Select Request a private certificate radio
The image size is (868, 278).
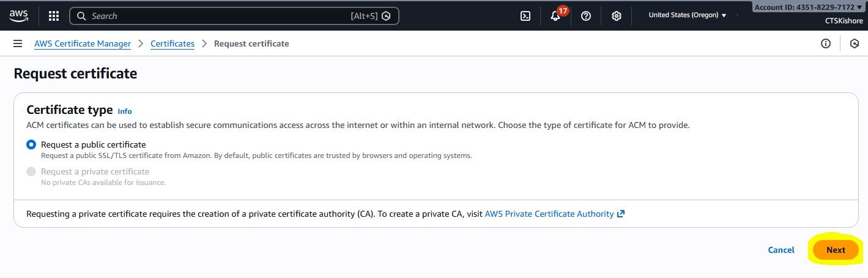[x=31, y=171]
